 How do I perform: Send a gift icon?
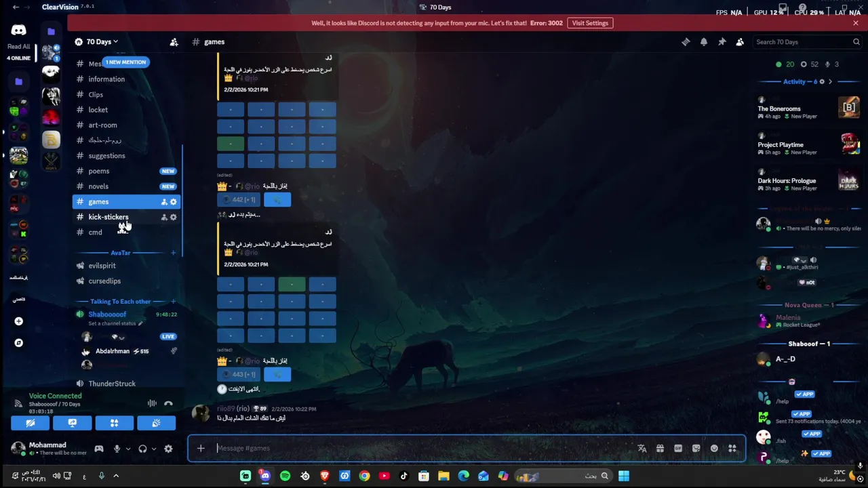[x=660, y=448]
